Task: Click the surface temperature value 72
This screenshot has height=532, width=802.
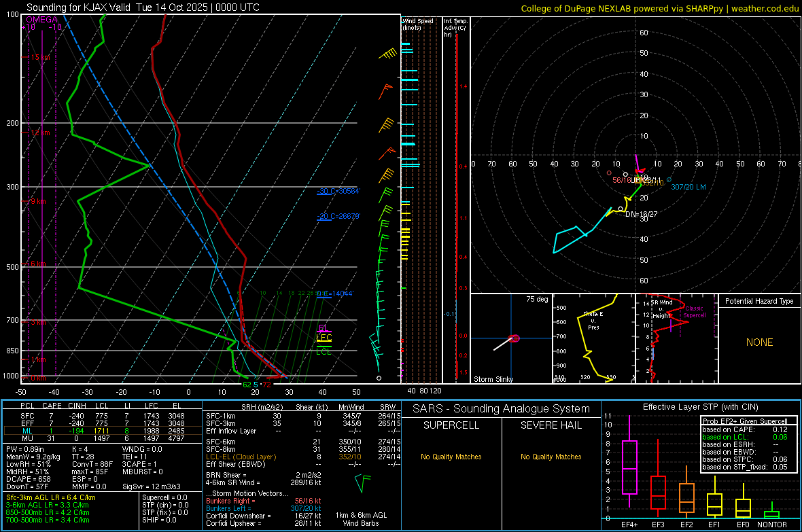Action: (267, 385)
